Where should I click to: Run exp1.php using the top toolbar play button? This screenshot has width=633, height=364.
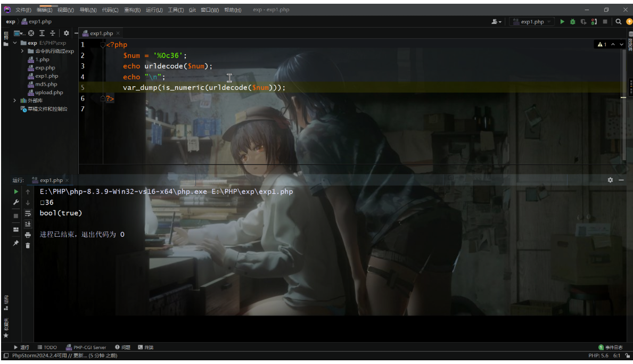click(x=562, y=22)
